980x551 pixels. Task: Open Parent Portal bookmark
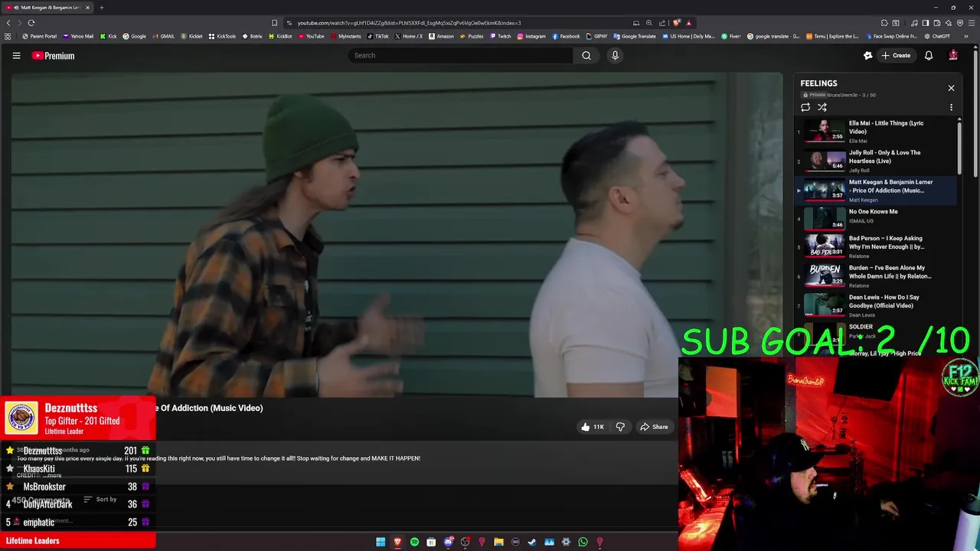click(x=40, y=36)
